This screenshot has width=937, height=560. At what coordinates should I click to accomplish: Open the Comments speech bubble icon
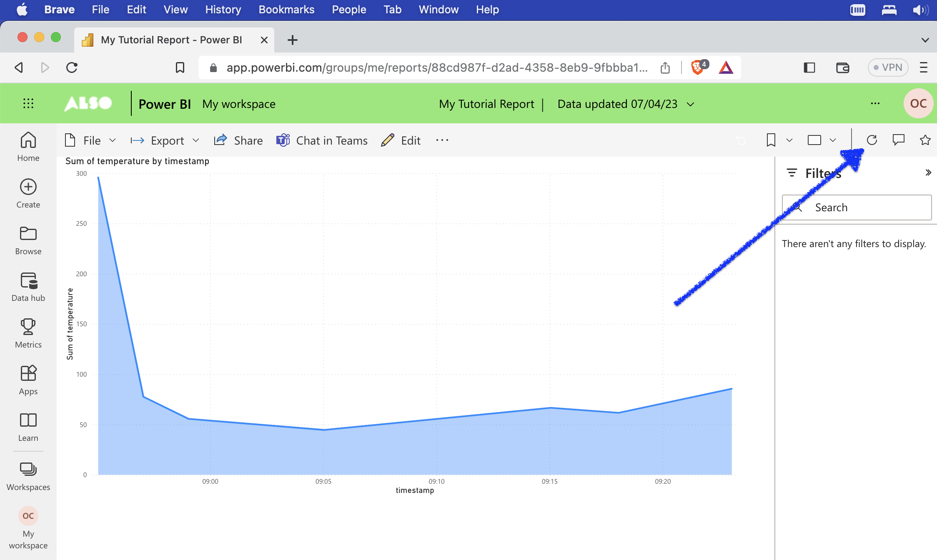coord(898,140)
